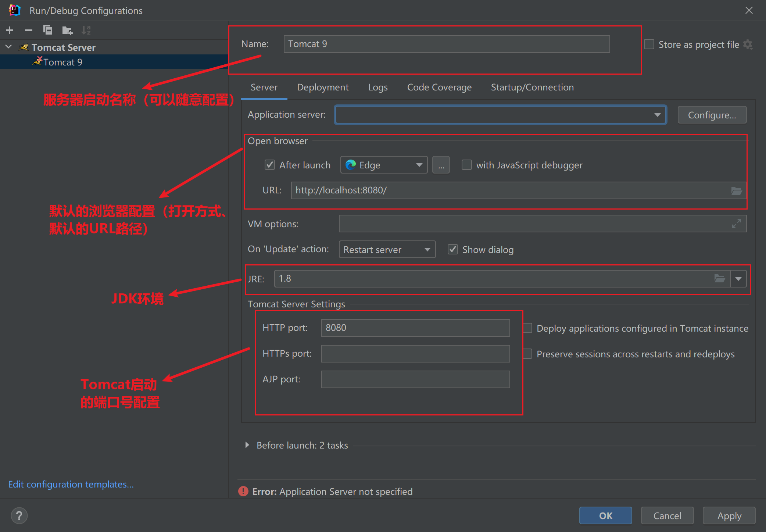The height and width of the screenshot is (532, 766).
Task: Select Edge browser dropdown
Action: tap(384, 165)
